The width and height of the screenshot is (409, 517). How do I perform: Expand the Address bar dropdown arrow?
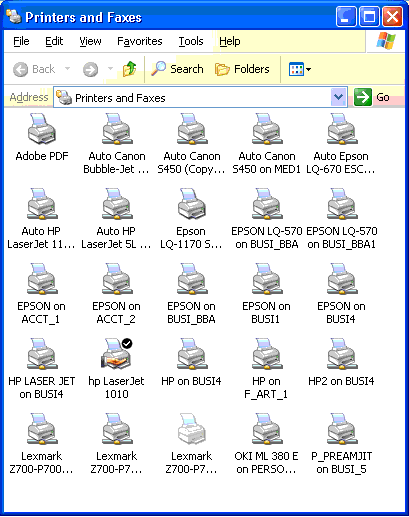pos(339,97)
